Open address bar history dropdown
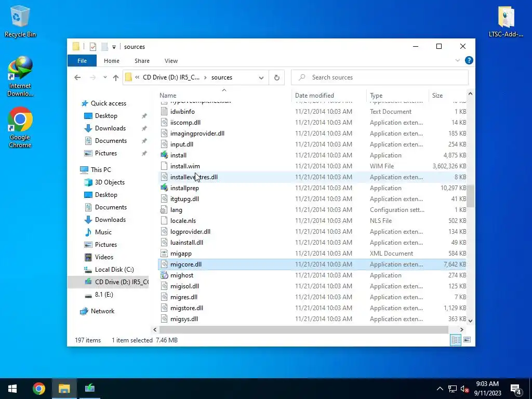 (x=261, y=78)
